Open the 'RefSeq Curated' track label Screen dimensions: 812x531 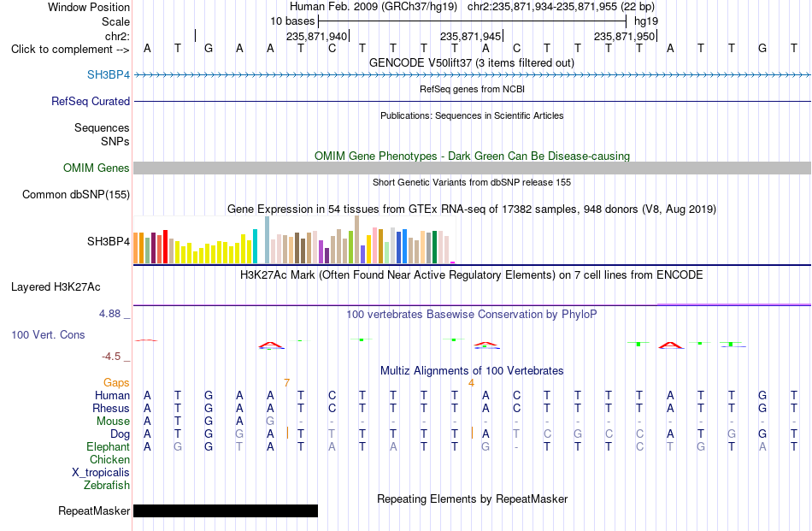(90, 101)
